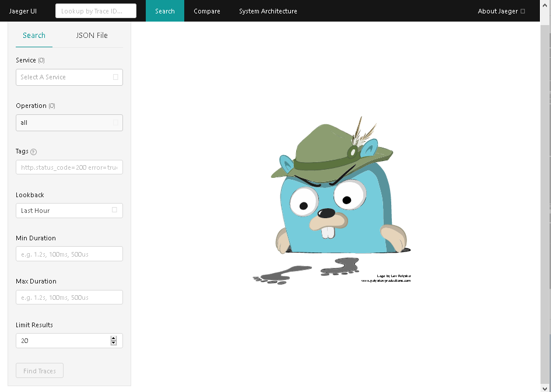Go to Compare in the top navigation
This screenshot has height=392, width=551.
point(206,11)
